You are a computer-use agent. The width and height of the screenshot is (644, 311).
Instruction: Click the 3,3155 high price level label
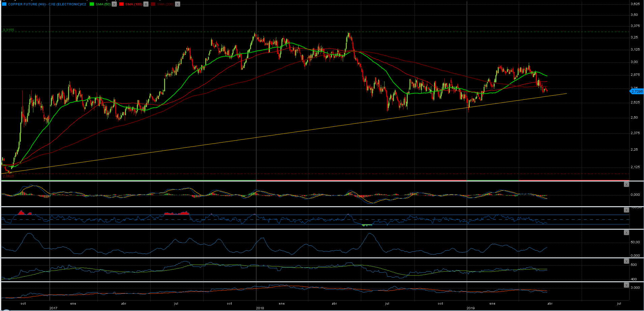point(8,30)
